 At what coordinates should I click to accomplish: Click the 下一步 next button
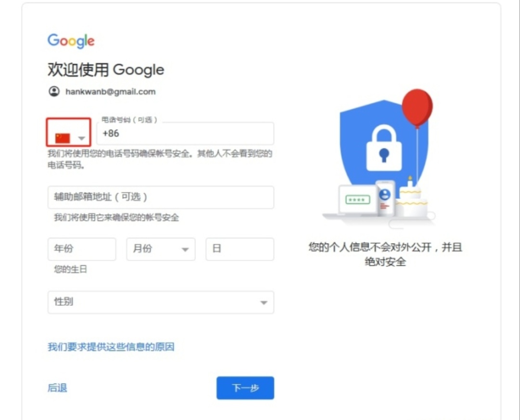click(246, 388)
